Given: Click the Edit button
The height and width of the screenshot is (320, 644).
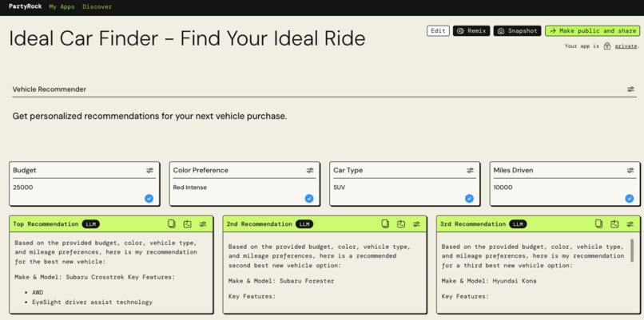Looking at the screenshot, I should click(x=438, y=31).
